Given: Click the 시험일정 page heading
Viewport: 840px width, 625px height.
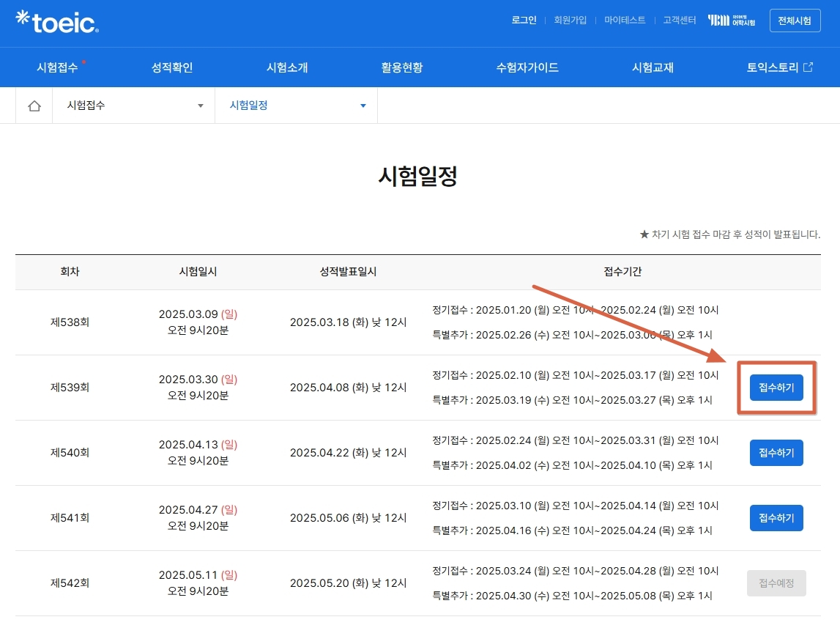Looking at the screenshot, I should [x=418, y=176].
